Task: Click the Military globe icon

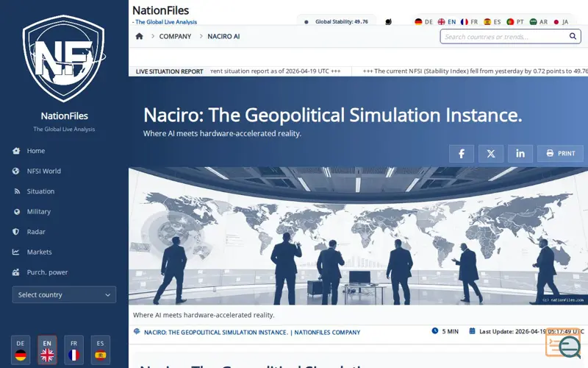Action: (17, 211)
